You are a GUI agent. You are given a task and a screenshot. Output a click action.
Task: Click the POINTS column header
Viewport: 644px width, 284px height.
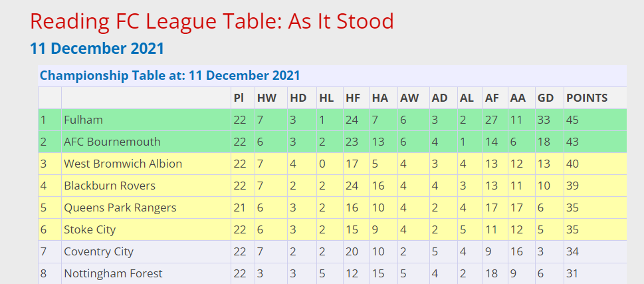pos(587,98)
